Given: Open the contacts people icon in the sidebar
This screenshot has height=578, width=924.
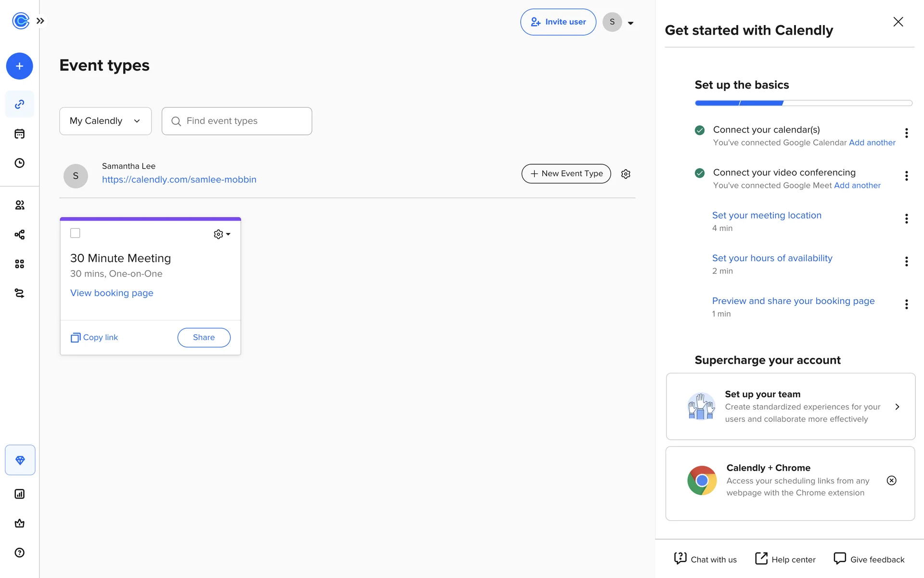Looking at the screenshot, I should [19, 205].
